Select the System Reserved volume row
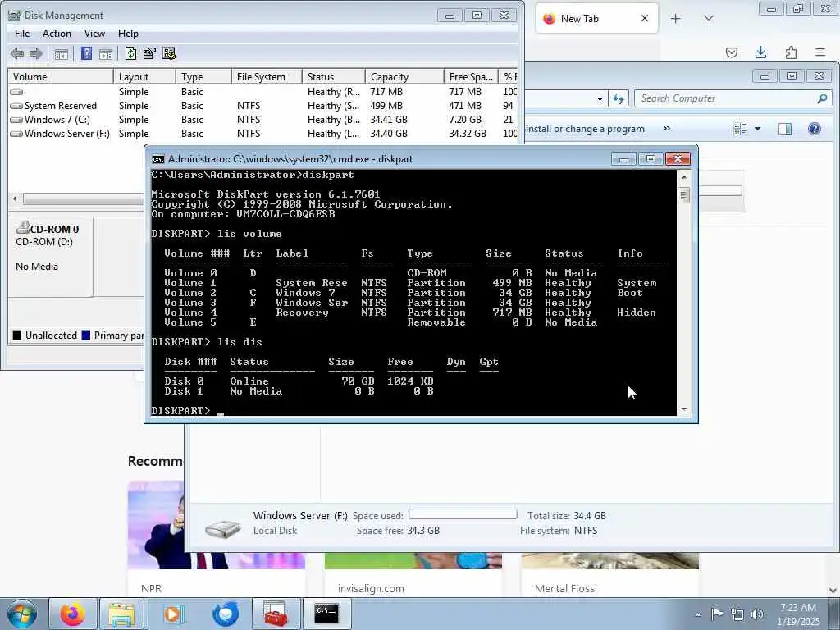840x630 pixels. point(262,106)
